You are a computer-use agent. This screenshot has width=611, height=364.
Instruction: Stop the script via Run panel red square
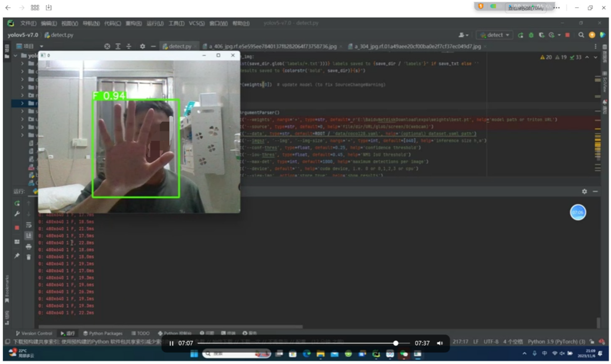click(17, 228)
